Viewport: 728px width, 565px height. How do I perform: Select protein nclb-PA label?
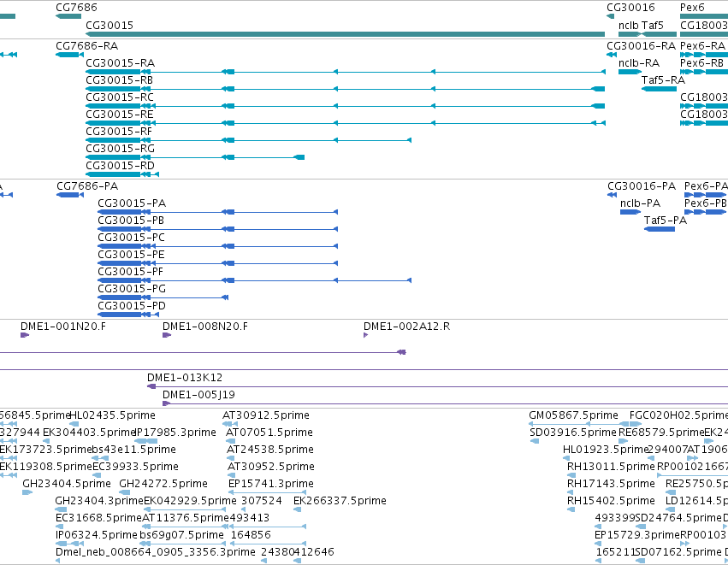[x=640, y=203]
